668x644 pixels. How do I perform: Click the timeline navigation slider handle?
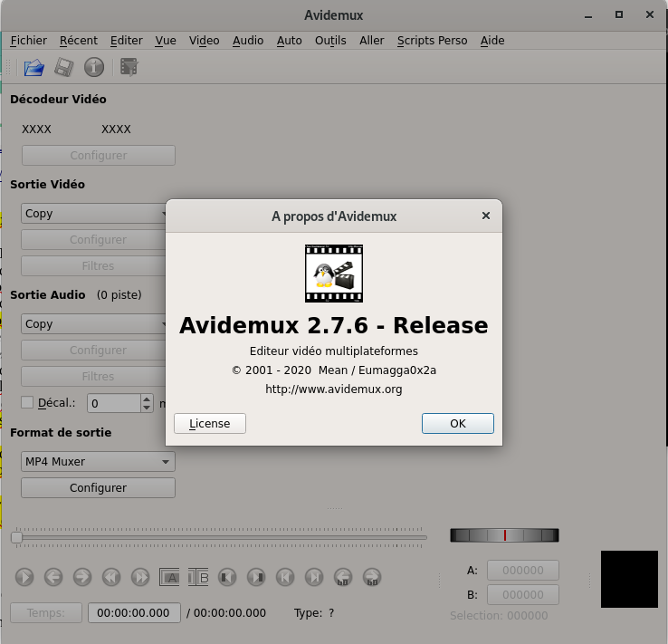coord(16,537)
